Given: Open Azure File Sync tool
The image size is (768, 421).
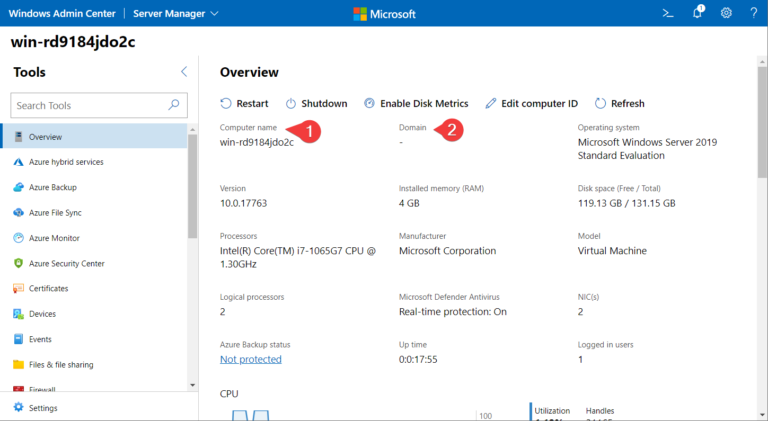Looking at the screenshot, I should (94, 213).
